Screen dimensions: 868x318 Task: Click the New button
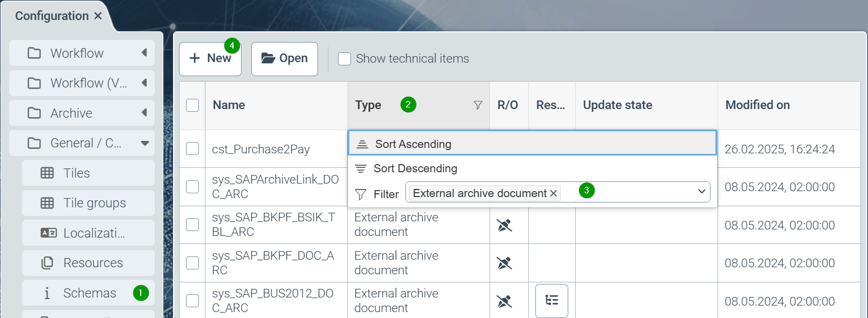click(210, 59)
